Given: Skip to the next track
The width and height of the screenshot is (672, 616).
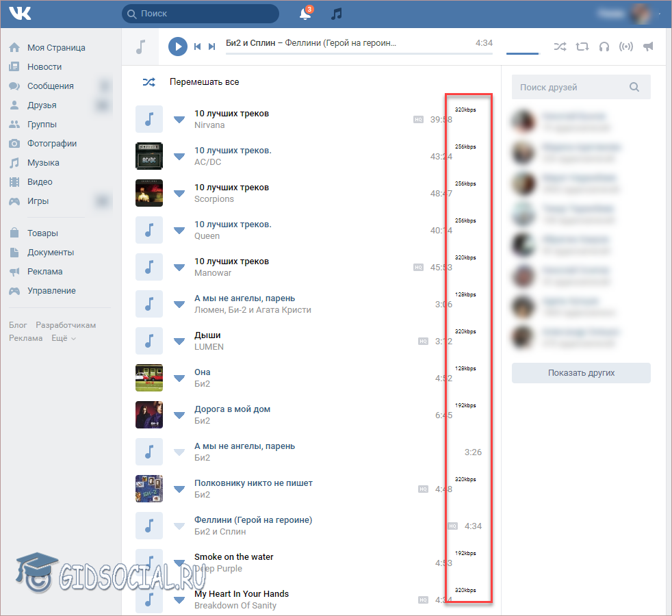Looking at the screenshot, I should click(212, 47).
